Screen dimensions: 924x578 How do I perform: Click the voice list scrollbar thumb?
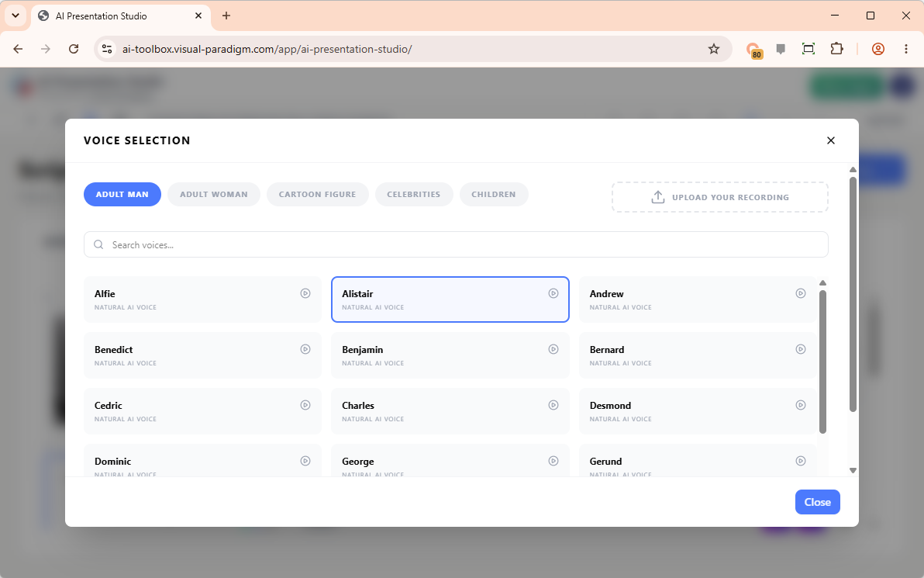pos(822,362)
